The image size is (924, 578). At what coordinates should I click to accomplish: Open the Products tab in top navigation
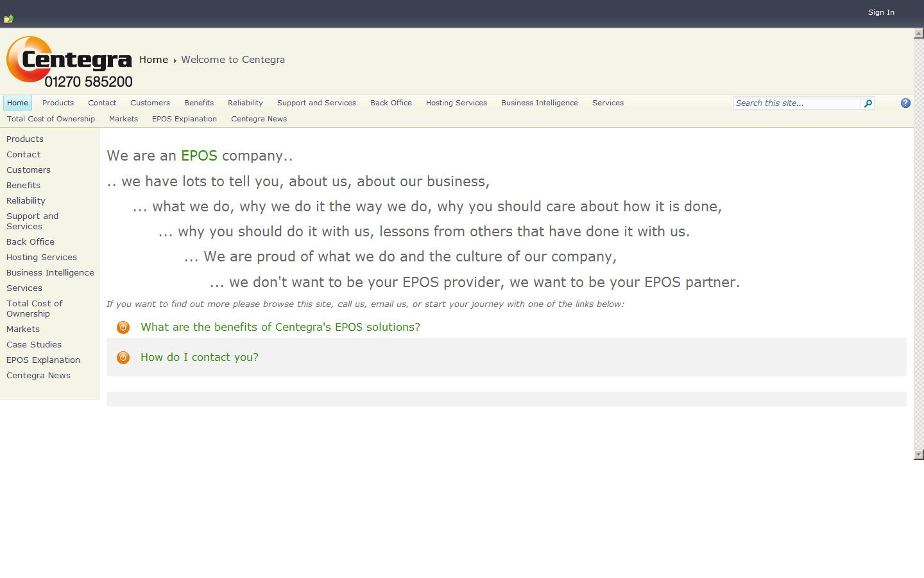[58, 103]
